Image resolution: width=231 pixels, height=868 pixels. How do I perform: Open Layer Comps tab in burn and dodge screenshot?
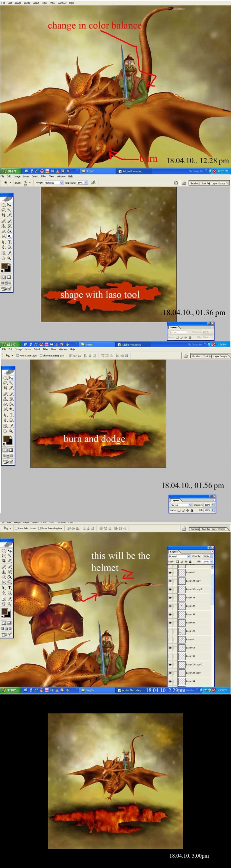tap(220, 356)
